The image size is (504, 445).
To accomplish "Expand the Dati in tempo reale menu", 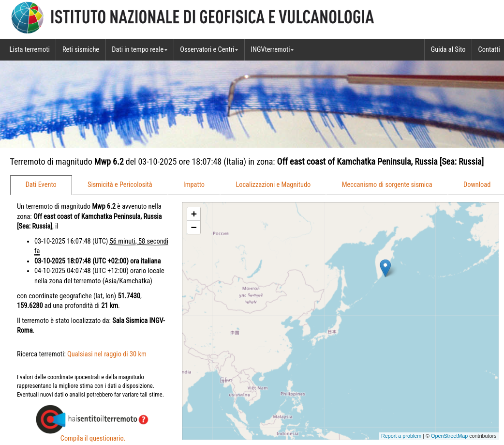I will click(x=139, y=49).
